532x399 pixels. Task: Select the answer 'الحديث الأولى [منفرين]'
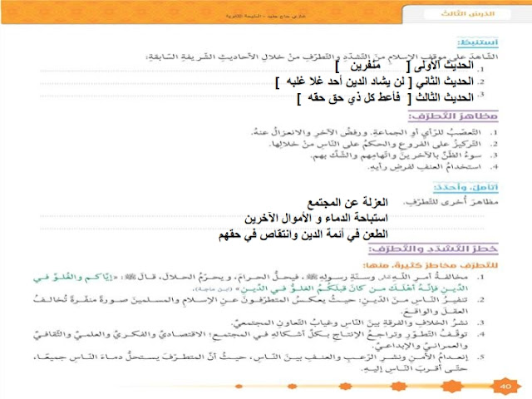[x=405, y=66]
